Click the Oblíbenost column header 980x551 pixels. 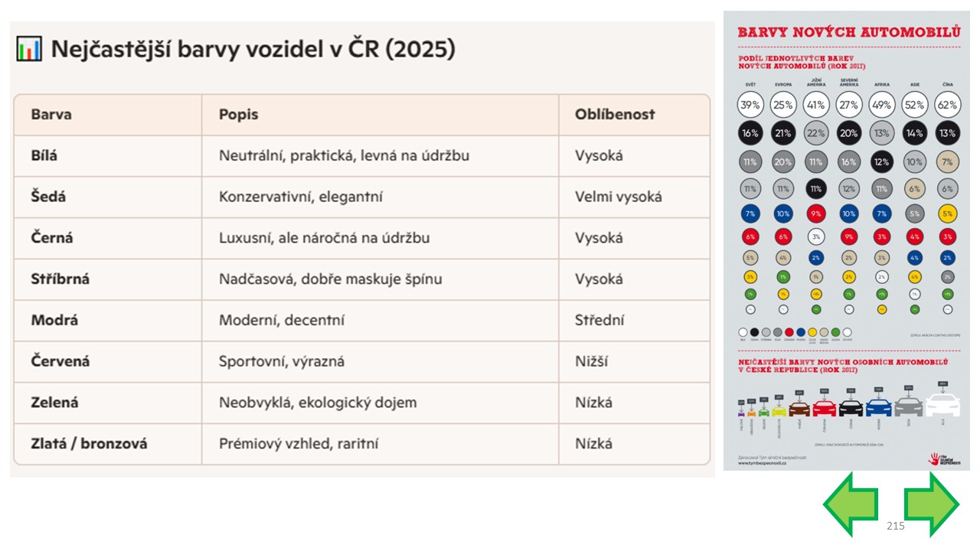point(616,114)
